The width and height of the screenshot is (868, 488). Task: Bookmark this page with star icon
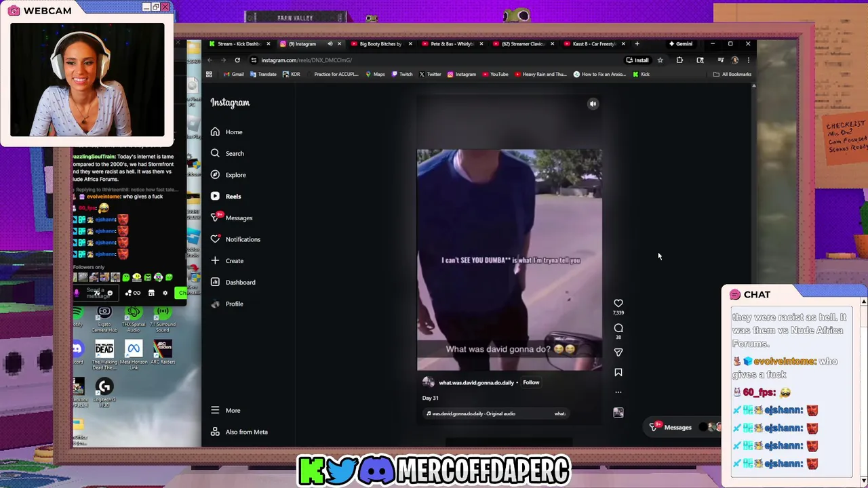[x=660, y=60]
